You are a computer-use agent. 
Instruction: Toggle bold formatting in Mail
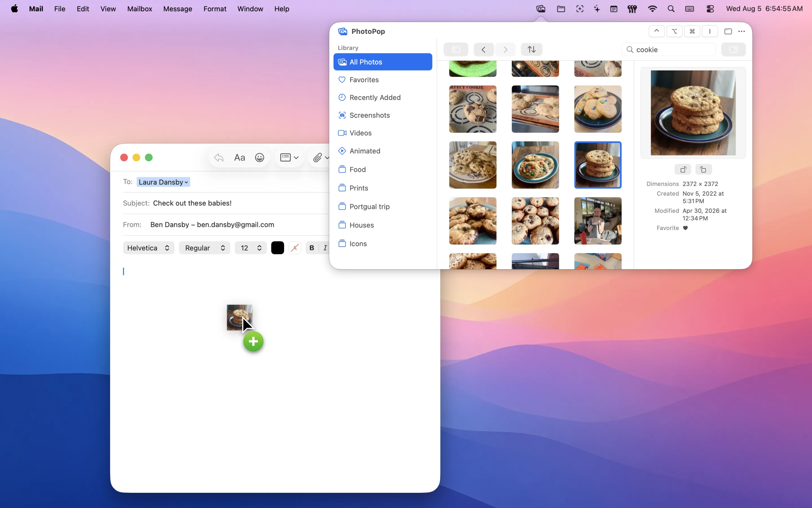click(311, 248)
